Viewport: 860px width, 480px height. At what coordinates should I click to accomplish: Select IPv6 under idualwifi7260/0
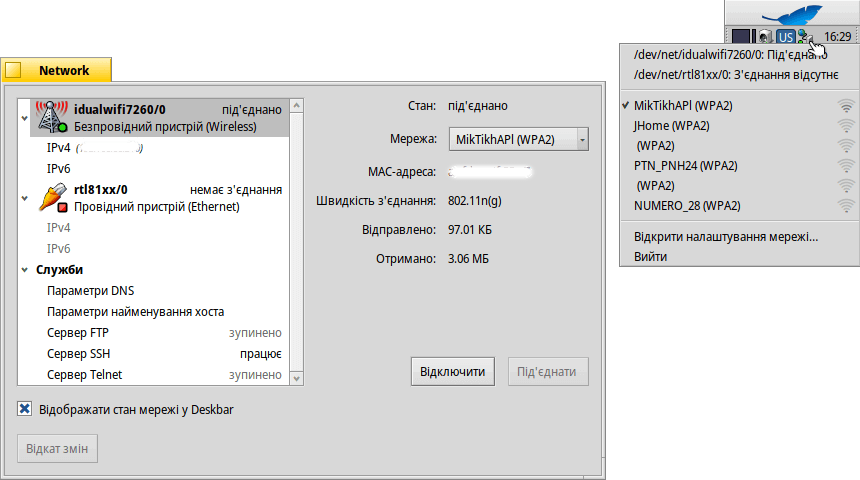coord(159,168)
